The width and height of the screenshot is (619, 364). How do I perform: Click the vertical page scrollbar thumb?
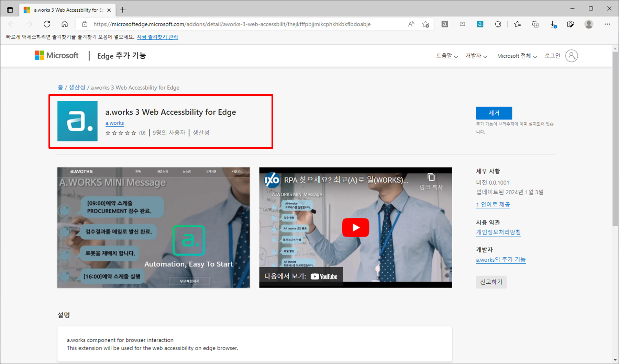coord(615,139)
